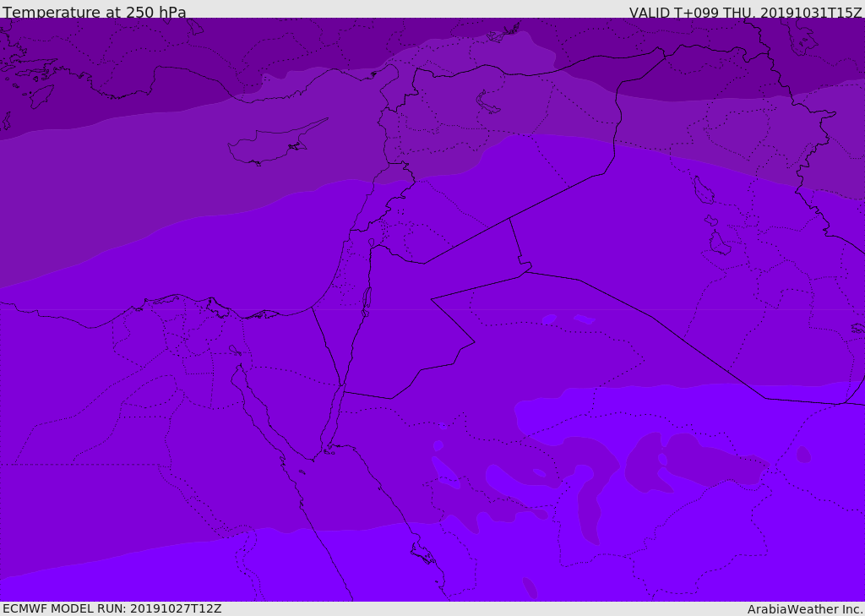Click the 'ECMWF MODEL RUN: 20191027T12Z' text
Image resolution: width=865 pixels, height=616 pixels.
112,608
